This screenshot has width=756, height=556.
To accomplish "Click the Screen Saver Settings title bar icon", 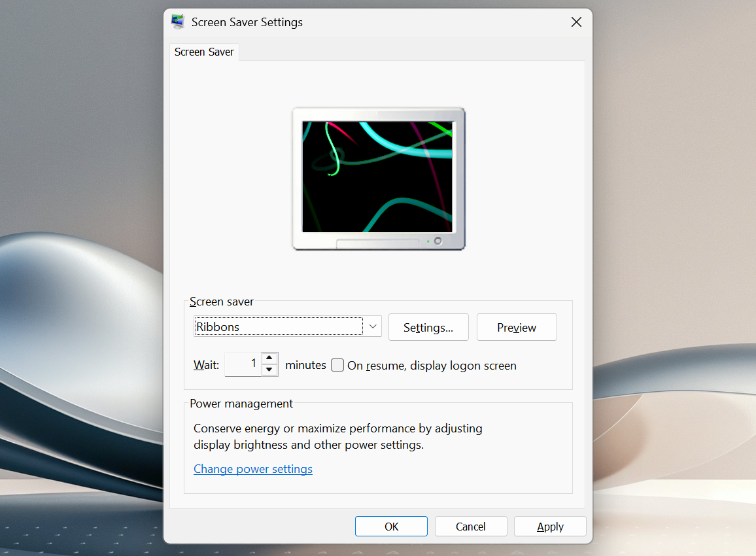I will tap(178, 22).
